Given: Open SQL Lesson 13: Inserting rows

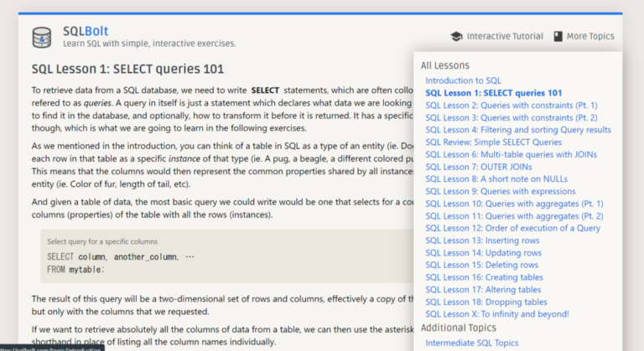Looking at the screenshot, I should tap(482, 240).
